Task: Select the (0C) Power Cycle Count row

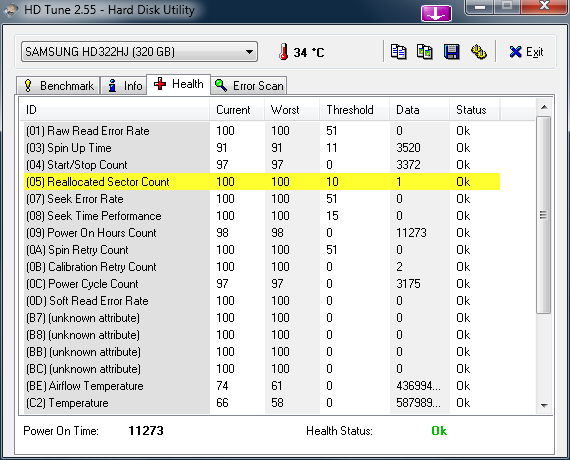Action: click(262, 284)
